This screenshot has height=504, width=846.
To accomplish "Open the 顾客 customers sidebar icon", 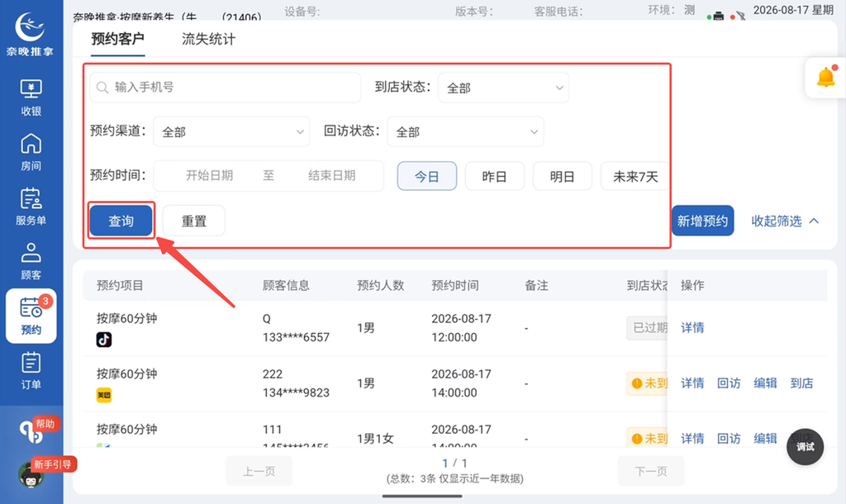I will click(31, 261).
